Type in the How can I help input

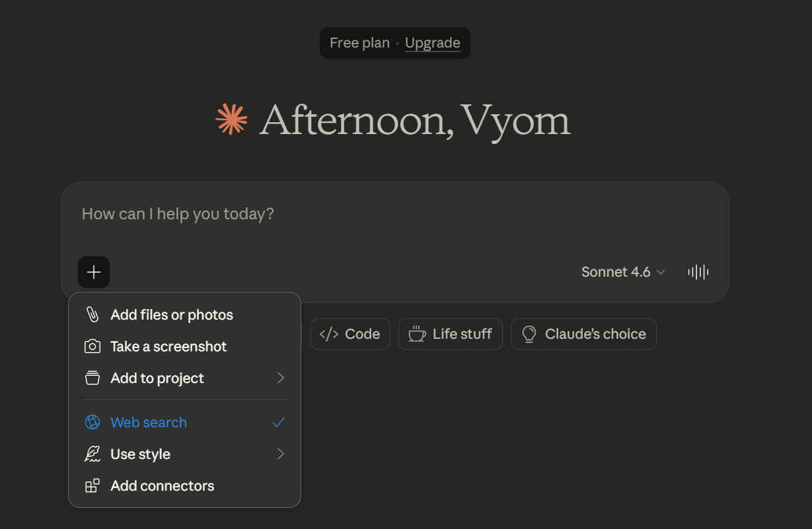coord(330,215)
